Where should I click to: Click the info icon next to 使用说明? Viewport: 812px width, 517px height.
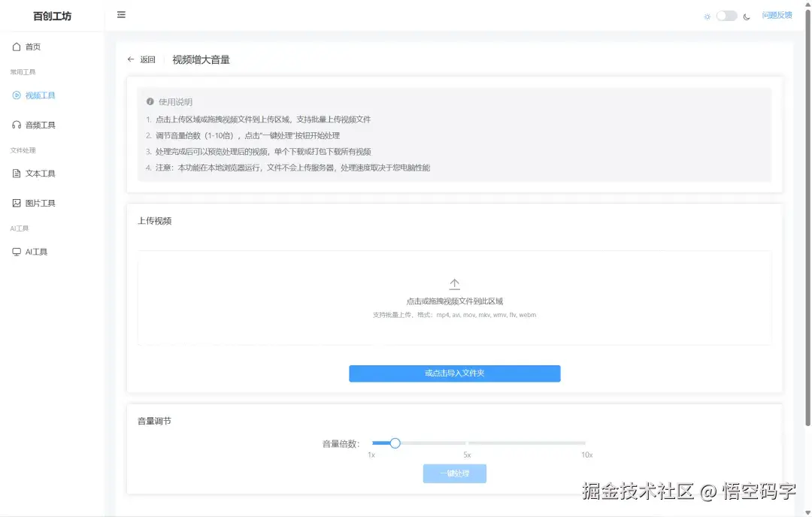tap(150, 101)
